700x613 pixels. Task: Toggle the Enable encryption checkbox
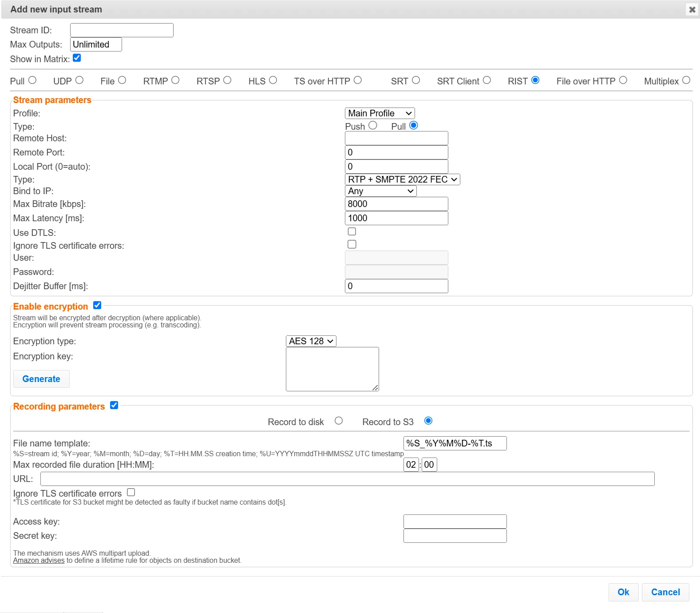click(x=97, y=305)
